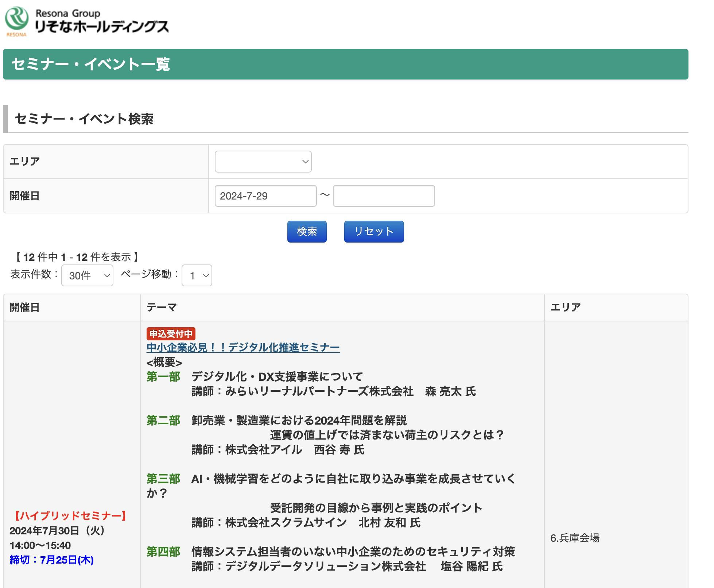Click the 開催日 table column header
Screen dimensions: 714x588
pyautogui.click(x=24, y=307)
